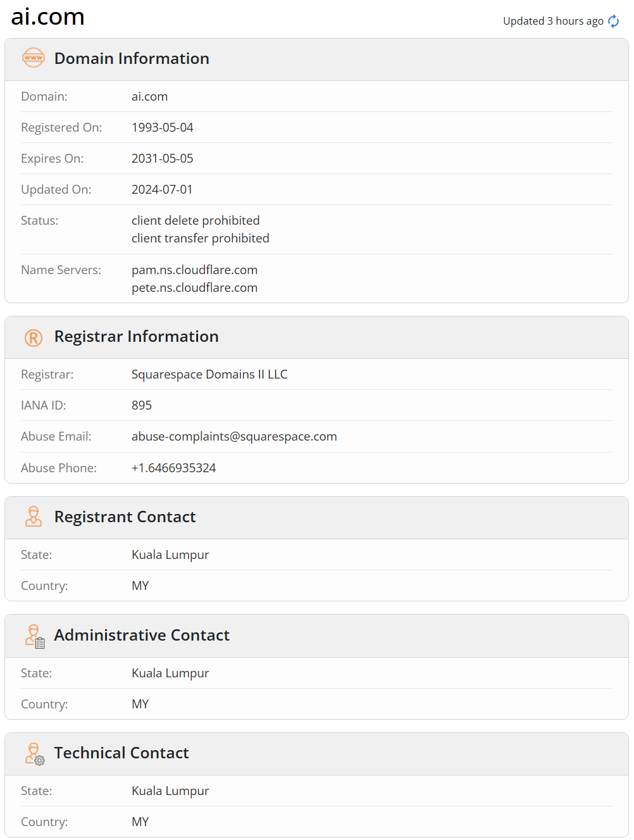Click the Registrar Information R icon
Viewport: 634px width, 840px height.
click(x=34, y=337)
